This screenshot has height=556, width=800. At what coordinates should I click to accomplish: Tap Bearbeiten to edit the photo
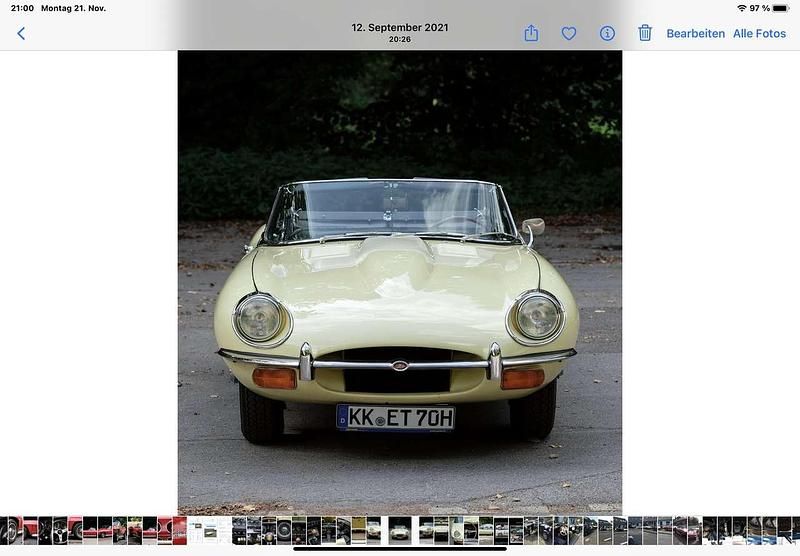[695, 34]
